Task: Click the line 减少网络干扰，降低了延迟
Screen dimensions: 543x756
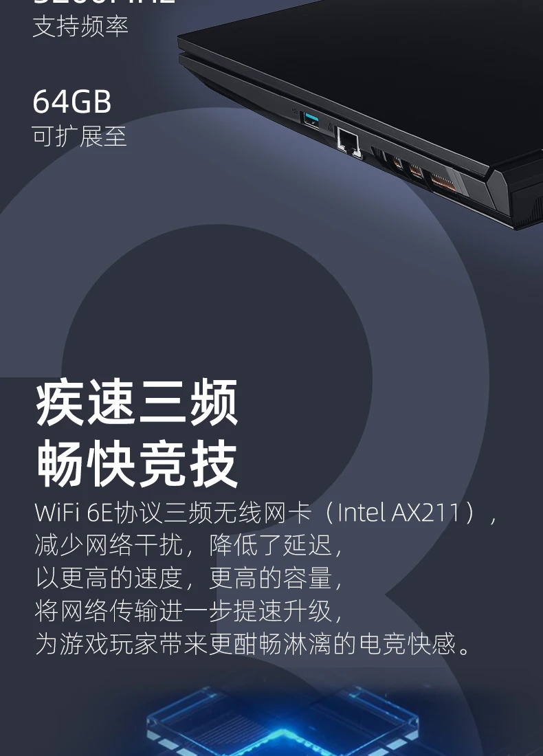Action: point(188,545)
